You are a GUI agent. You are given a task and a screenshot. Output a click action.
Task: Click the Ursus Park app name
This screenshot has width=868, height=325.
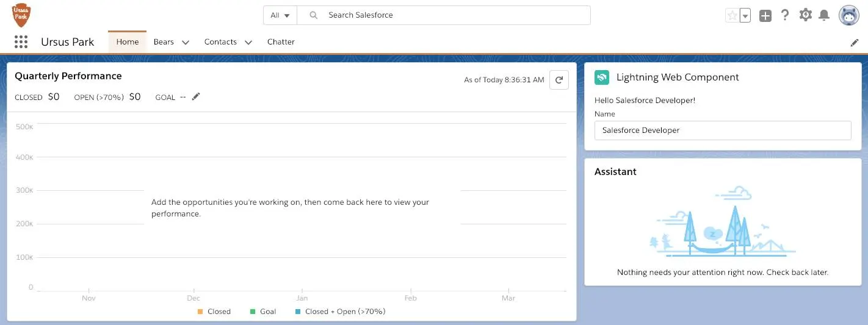coord(68,42)
